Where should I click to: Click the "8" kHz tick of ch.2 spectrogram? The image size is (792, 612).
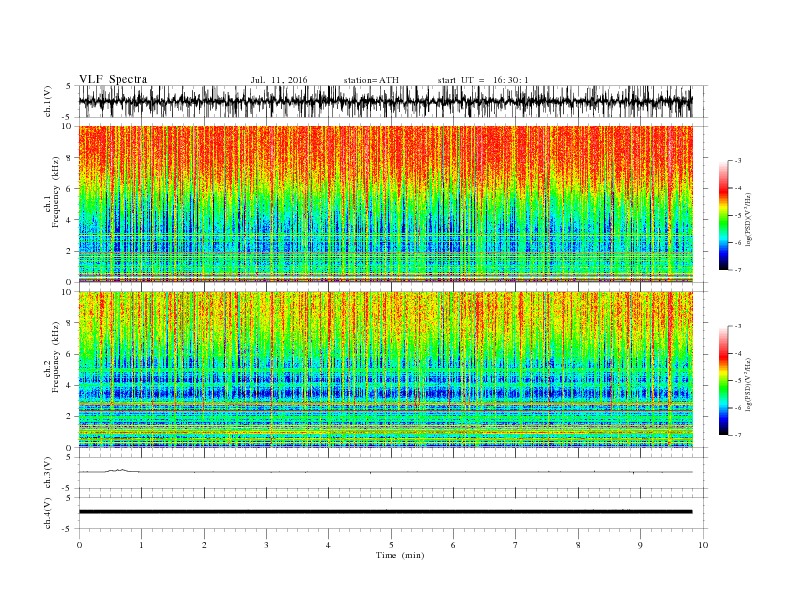(70, 323)
